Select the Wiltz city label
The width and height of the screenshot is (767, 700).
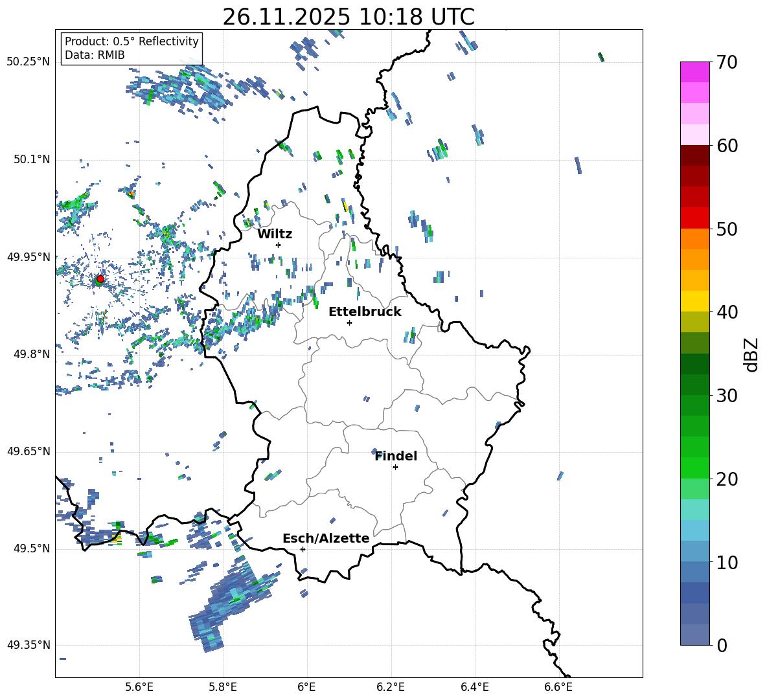coord(275,234)
